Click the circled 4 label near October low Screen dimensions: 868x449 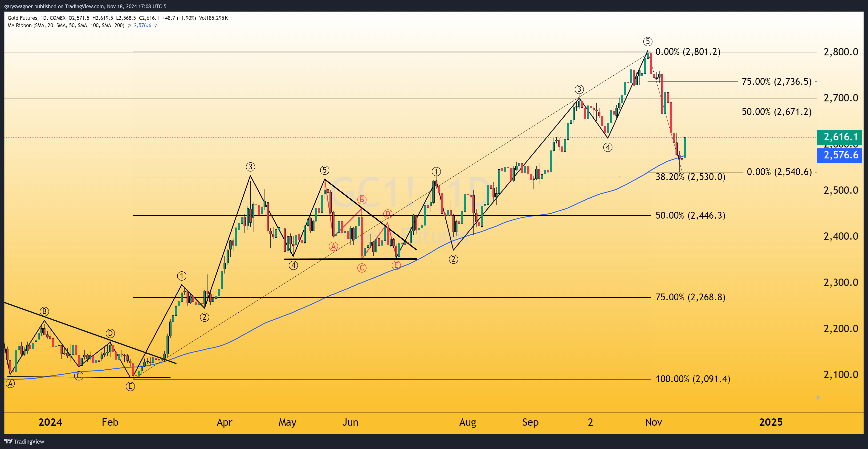[607, 147]
